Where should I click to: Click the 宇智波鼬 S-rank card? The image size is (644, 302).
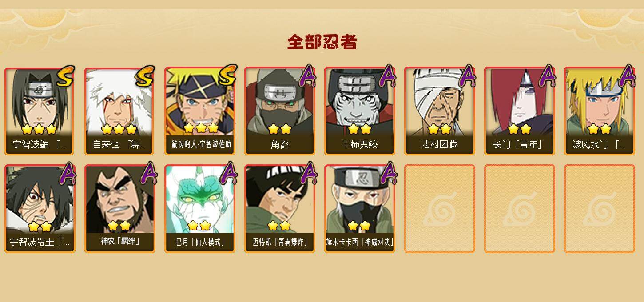click(40, 111)
